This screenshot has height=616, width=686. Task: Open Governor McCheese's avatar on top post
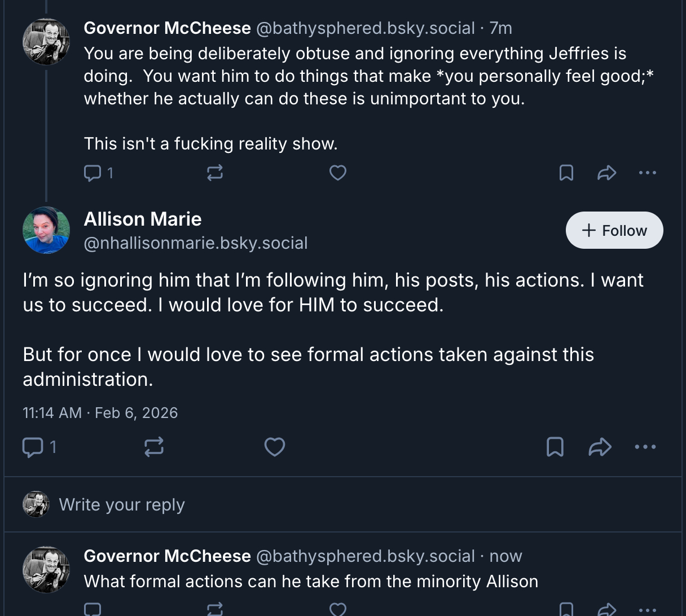coord(46,41)
